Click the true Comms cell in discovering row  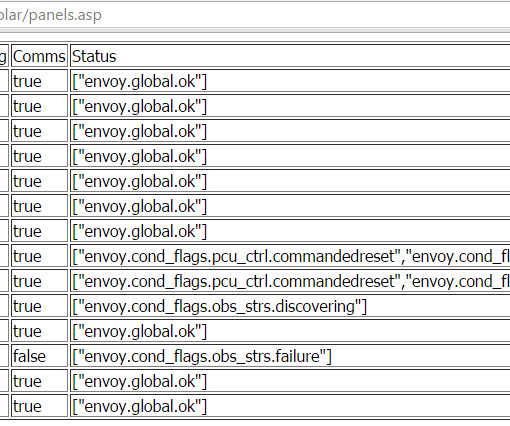click(39, 306)
